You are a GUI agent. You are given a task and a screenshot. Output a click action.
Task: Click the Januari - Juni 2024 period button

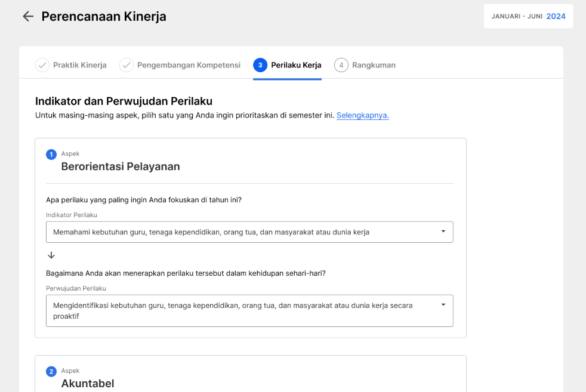pos(529,17)
